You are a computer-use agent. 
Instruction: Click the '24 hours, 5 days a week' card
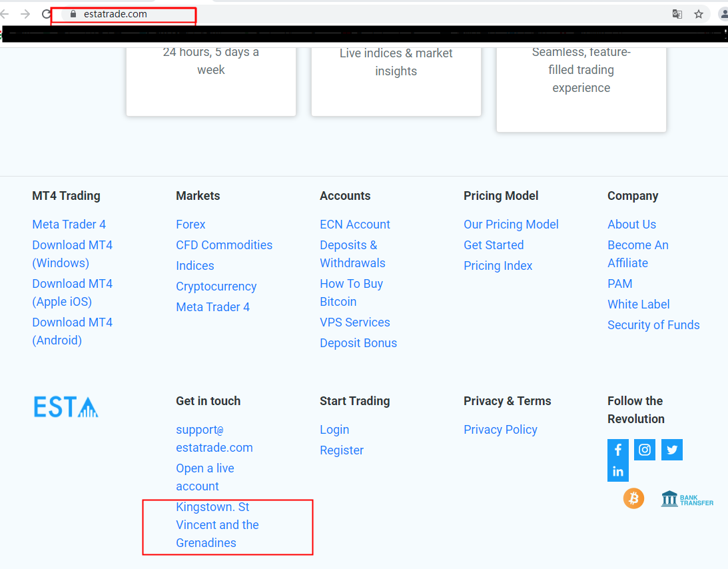[x=210, y=81]
